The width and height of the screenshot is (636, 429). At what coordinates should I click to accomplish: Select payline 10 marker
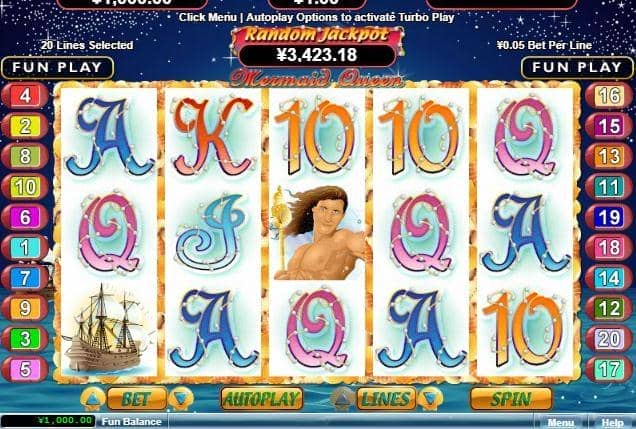25,187
